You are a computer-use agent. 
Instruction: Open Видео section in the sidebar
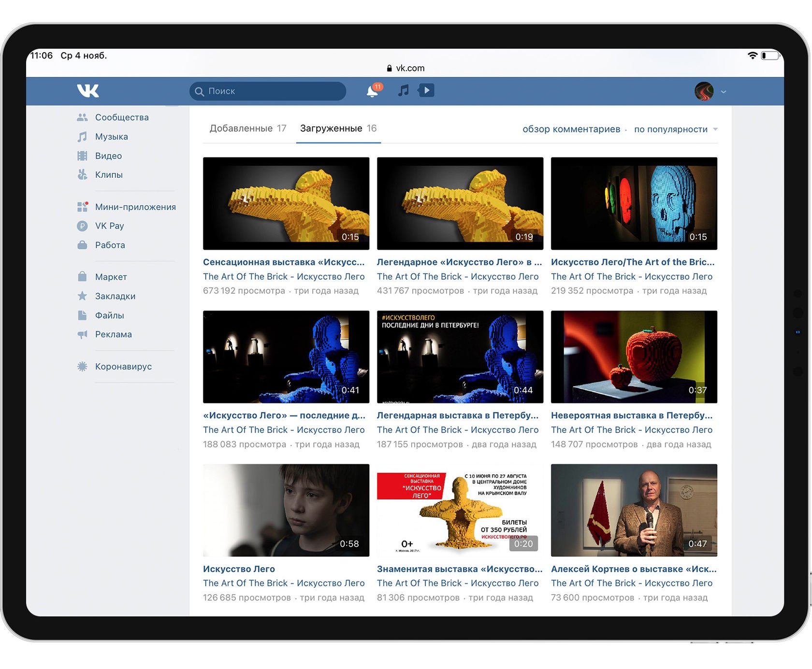coord(108,156)
